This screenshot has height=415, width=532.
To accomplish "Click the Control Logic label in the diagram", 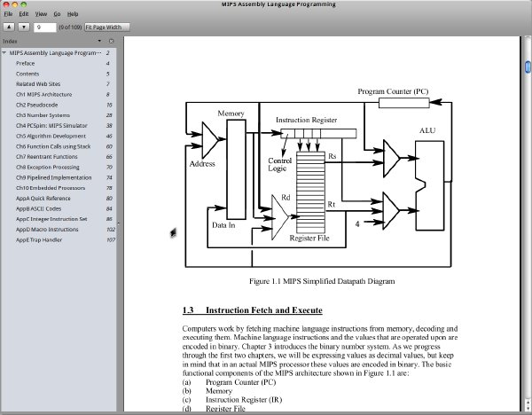I will [x=279, y=164].
